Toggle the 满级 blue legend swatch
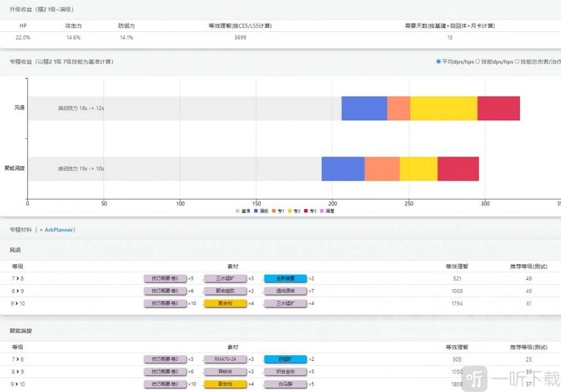Viewport: 561px width, 392px height. 256,211
